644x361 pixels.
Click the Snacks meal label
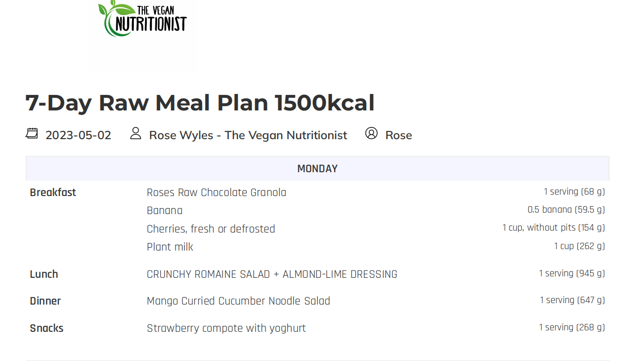(47, 328)
